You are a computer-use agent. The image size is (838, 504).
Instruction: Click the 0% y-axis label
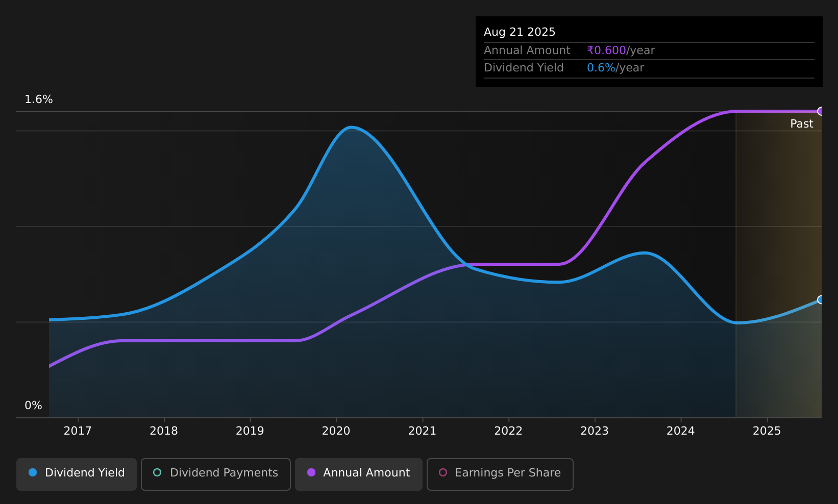pos(33,406)
